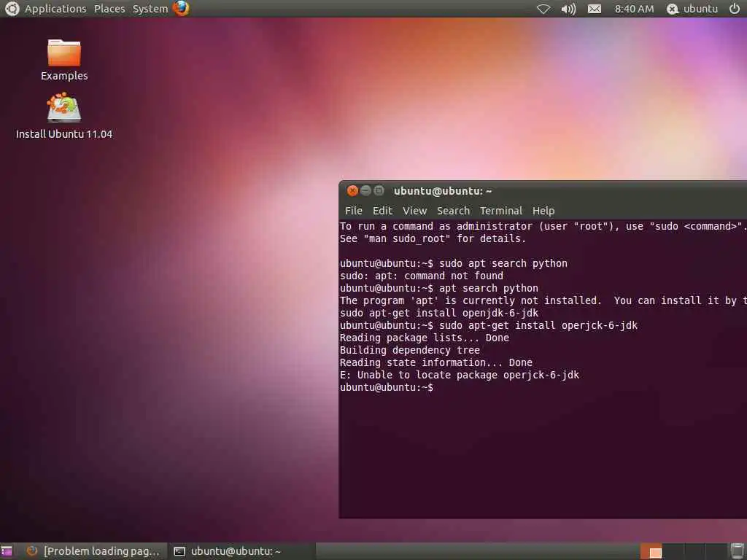Switch to the second workspace in switcher
The image size is (747, 560).
[672, 551]
